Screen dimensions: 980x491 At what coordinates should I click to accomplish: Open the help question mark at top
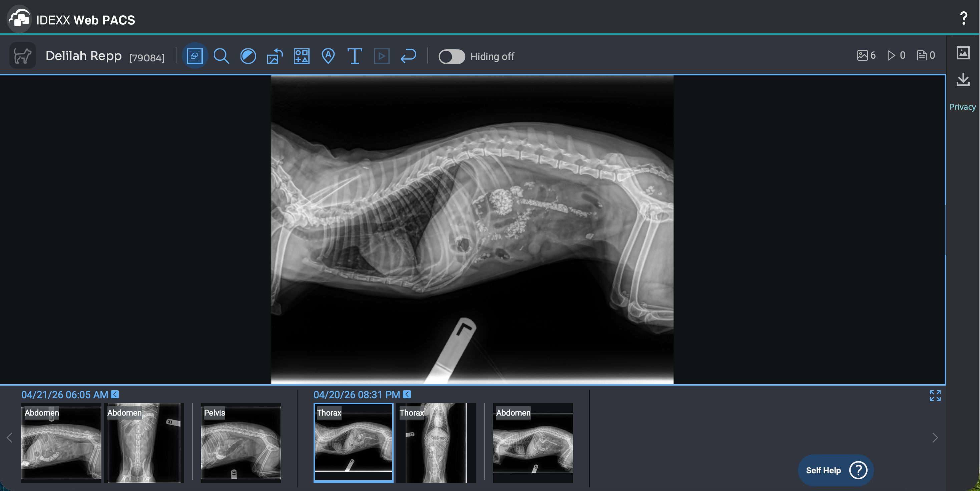(x=963, y=18)
